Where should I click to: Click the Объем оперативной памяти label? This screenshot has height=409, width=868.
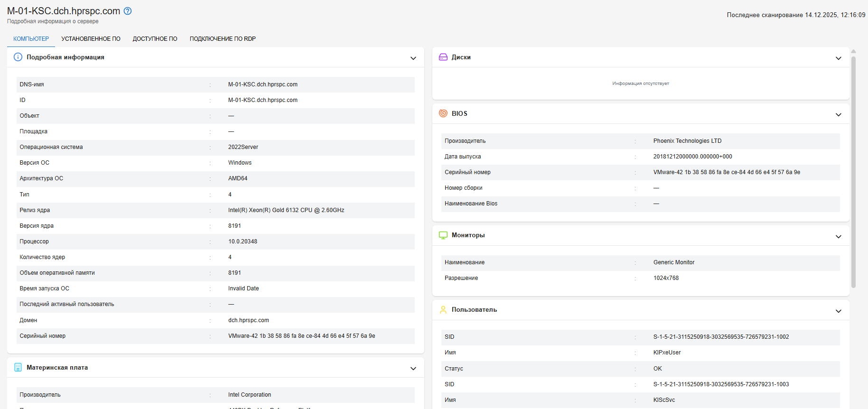pos(57,273)
